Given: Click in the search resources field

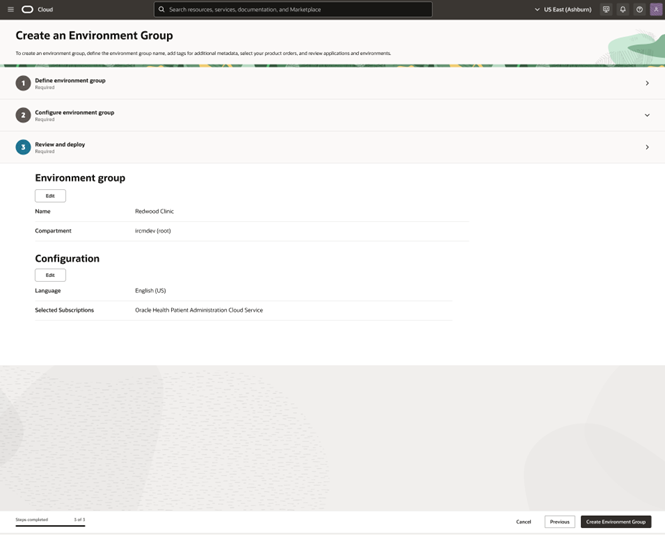Looking at the screenshot, I should coord(293,9).
